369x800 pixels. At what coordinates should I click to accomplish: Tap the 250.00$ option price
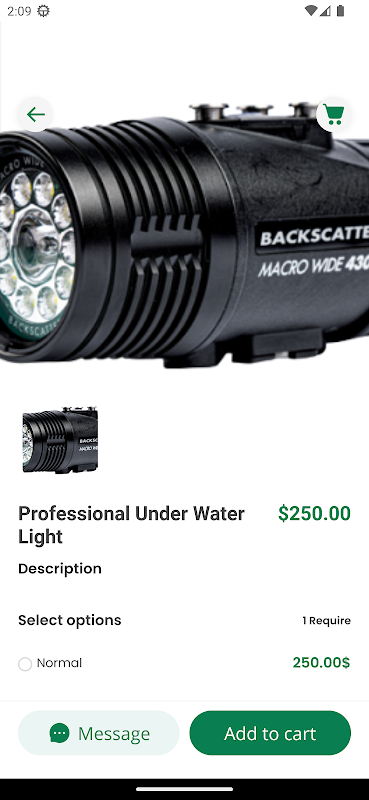(x=321, y=662)
